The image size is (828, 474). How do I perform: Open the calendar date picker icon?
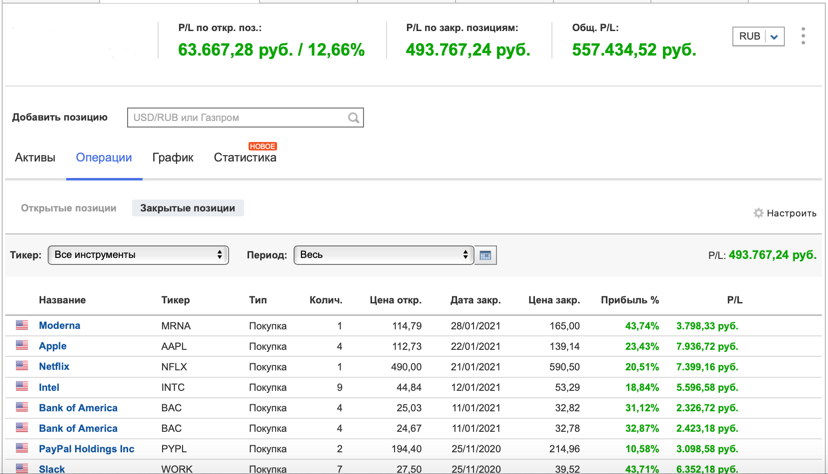(x=485, y=255)
